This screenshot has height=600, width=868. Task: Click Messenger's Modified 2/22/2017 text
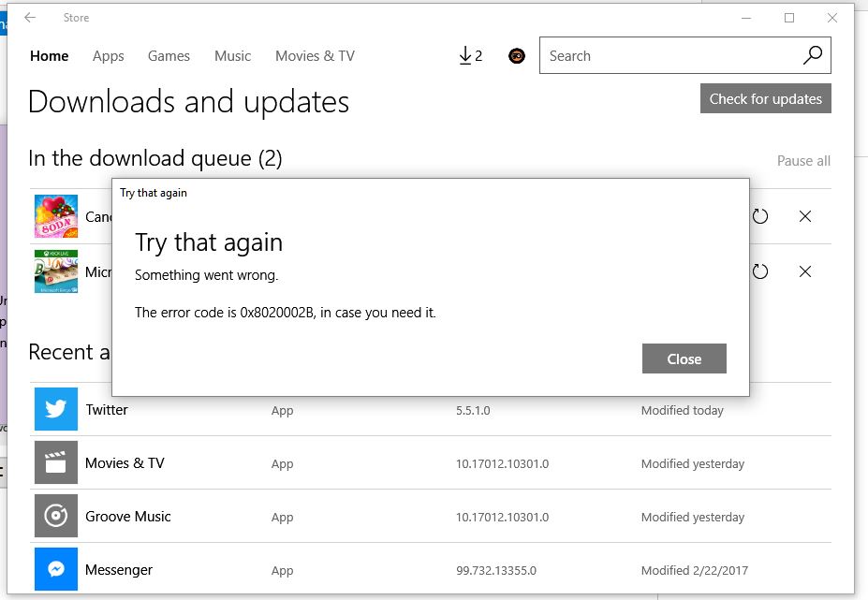694,571
